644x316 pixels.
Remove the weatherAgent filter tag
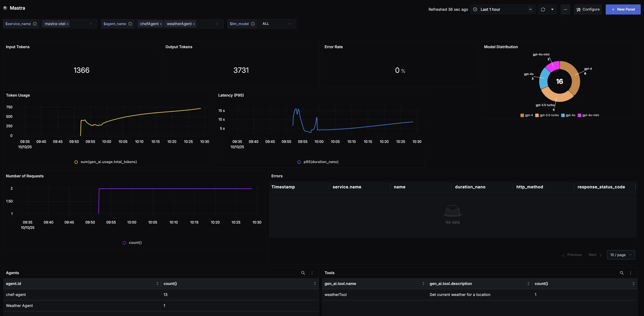tap(194, 24)
